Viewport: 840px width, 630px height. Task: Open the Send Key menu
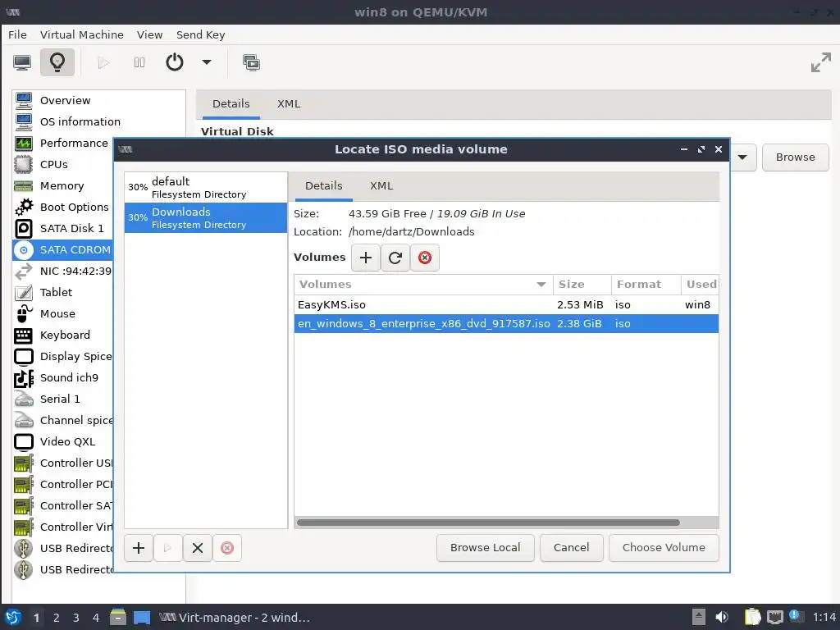[200, 34]
